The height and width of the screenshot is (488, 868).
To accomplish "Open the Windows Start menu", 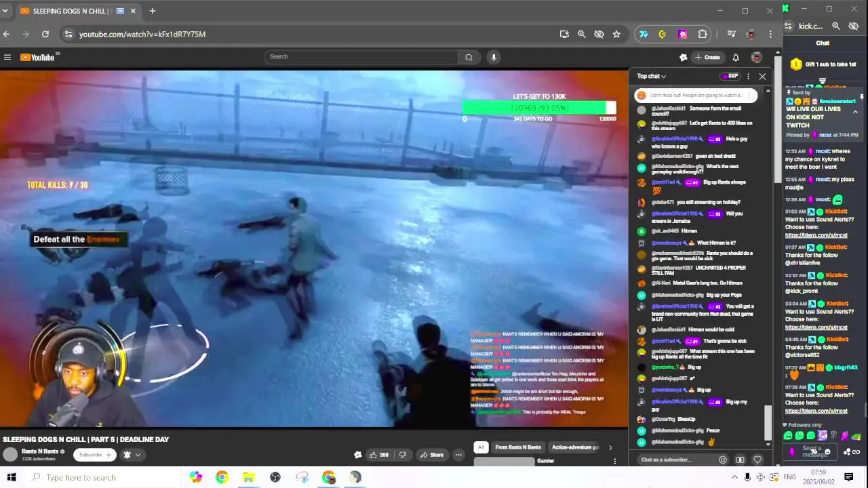I will pyautogui.click(x=12, y=477).
